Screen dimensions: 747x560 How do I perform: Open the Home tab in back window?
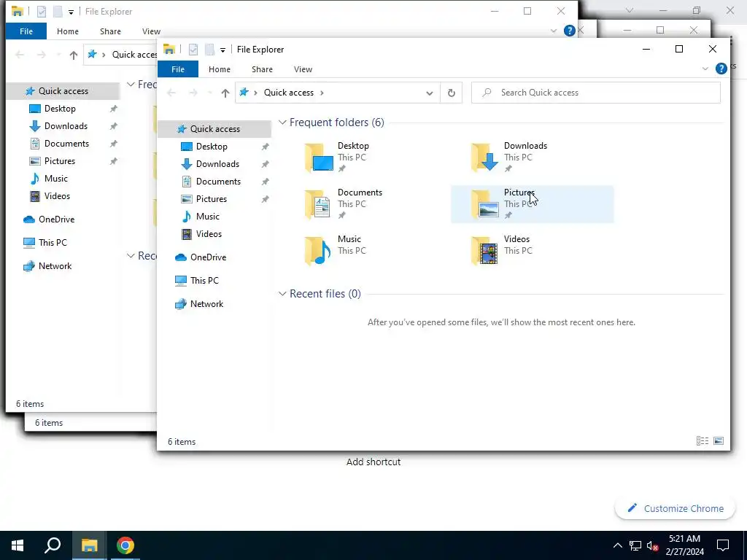pyautogui.click(x=68, y=31)
